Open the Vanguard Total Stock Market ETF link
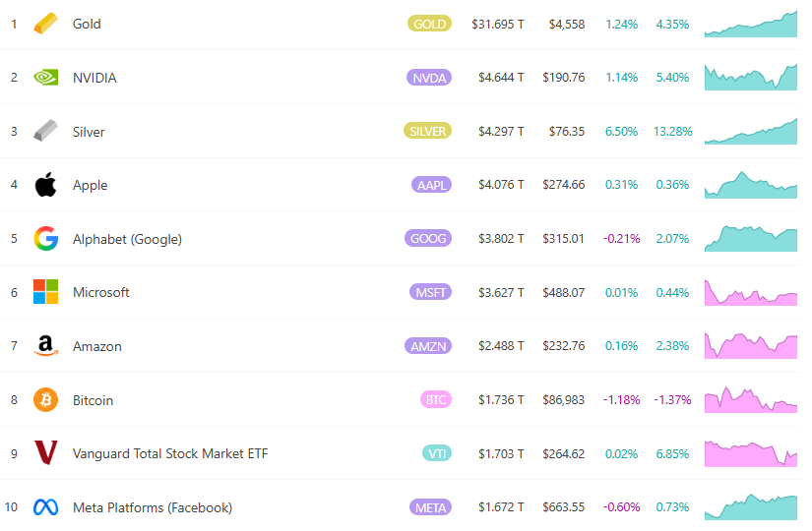812x531 pixels. coord(169,453)
